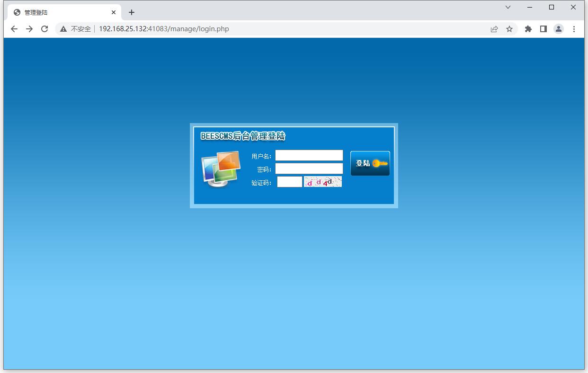Click the BEESCMS后台管理登陆 heading
588x373 pixels.
(x=243, y=136)
